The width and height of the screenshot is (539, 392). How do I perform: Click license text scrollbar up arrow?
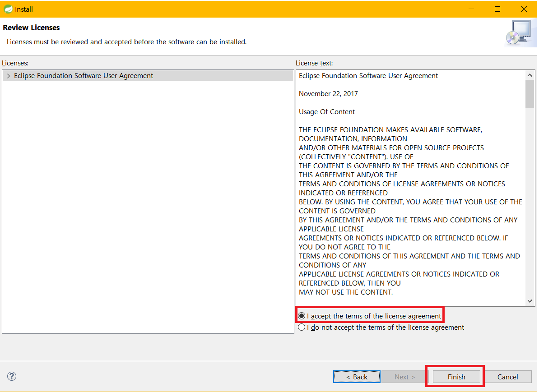[x=530, y=75]
